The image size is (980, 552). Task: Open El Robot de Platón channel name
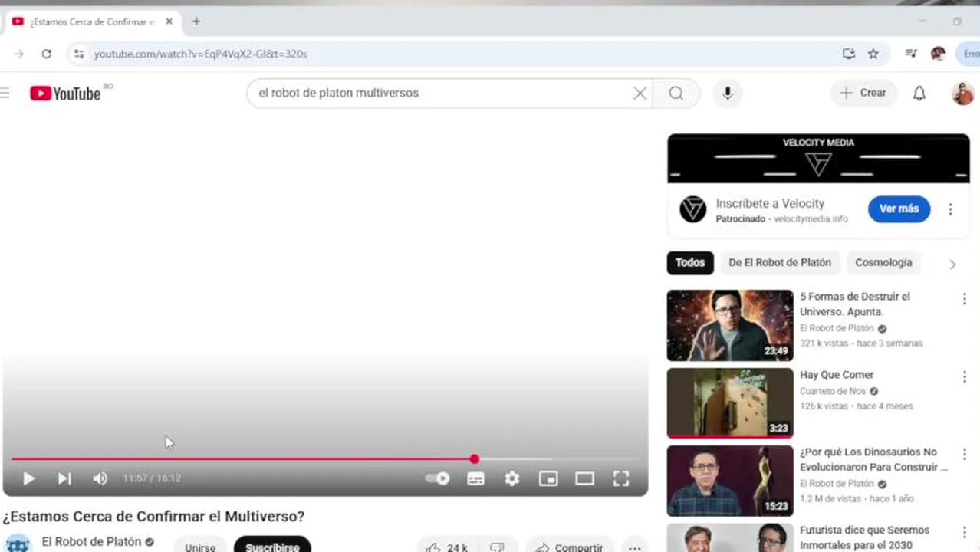point(91,542)
